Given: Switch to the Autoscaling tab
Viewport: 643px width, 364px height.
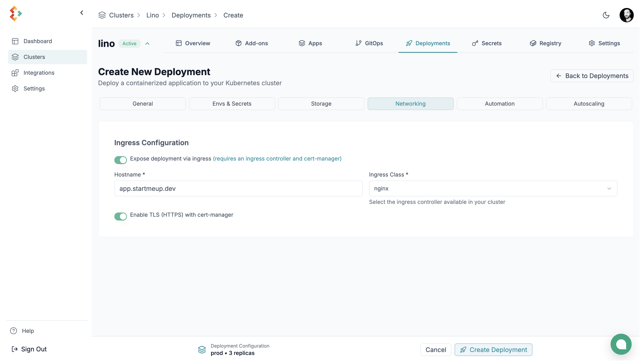Looking at the screenshot, I should (x=589, y=104).
